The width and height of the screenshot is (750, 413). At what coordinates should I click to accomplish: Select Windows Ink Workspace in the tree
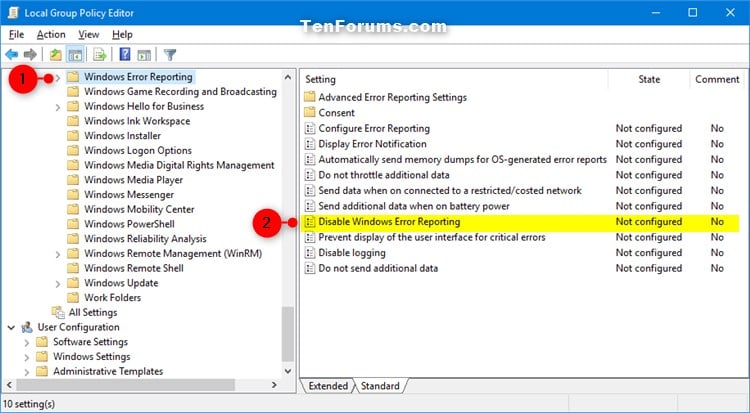[137, 121]
